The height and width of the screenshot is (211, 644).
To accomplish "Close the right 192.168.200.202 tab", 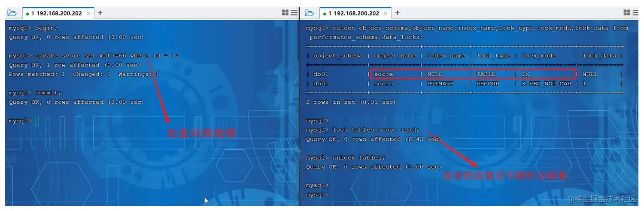I will pos(386,13).
